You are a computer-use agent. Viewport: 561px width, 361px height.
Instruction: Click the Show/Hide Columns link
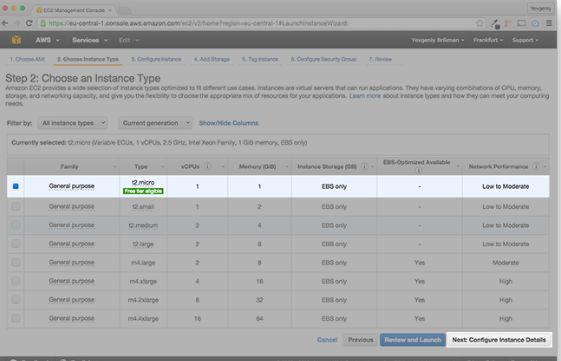[228, 123]
